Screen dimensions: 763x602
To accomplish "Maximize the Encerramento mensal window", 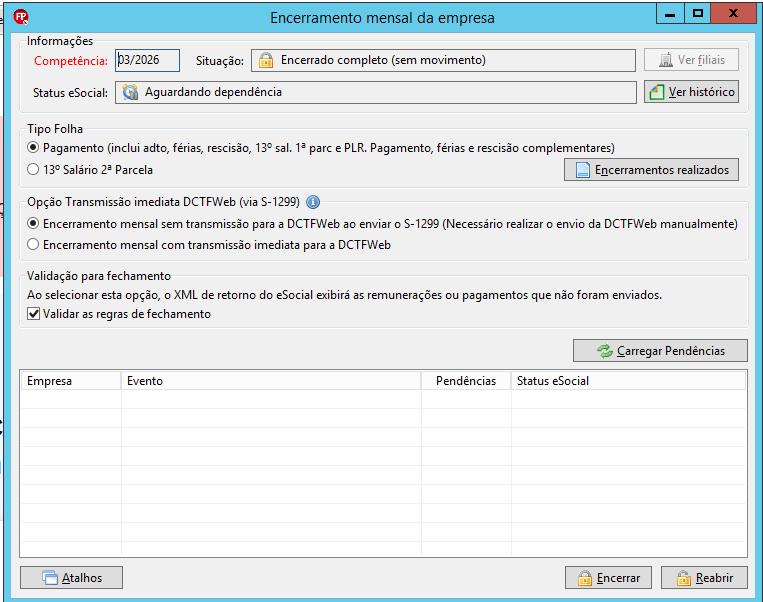I will click(698, 13).
